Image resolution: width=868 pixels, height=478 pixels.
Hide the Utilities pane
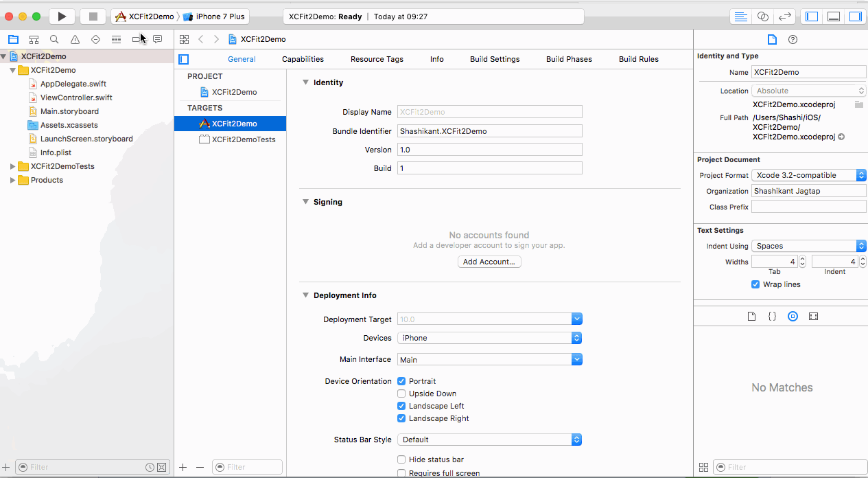(x=856, y=16)
